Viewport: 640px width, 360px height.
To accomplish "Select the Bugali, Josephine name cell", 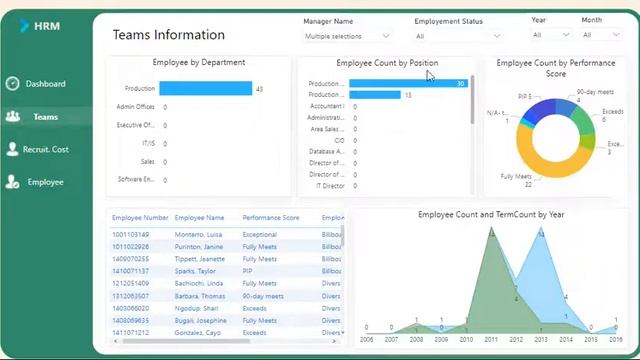I will point(200,321).
